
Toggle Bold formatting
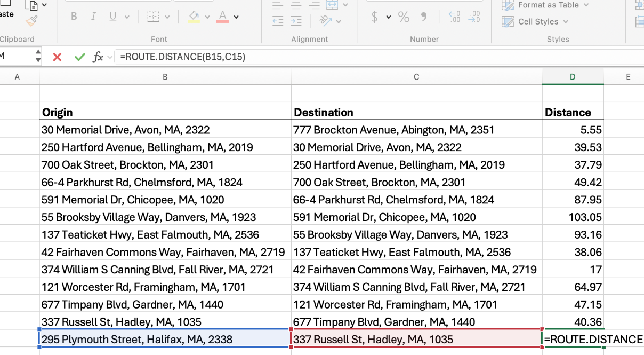(x=74, y=17)
